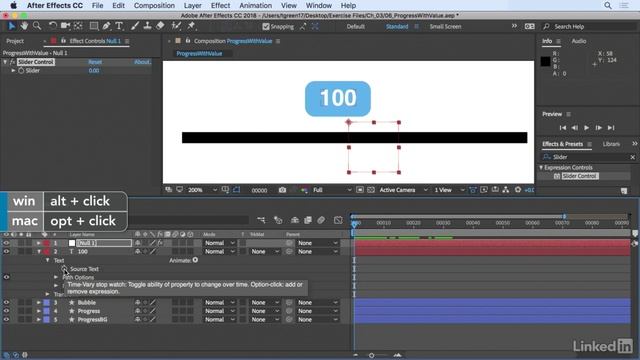Select the Unified Camera tool

pyautogui.click(x=65, y=26)
